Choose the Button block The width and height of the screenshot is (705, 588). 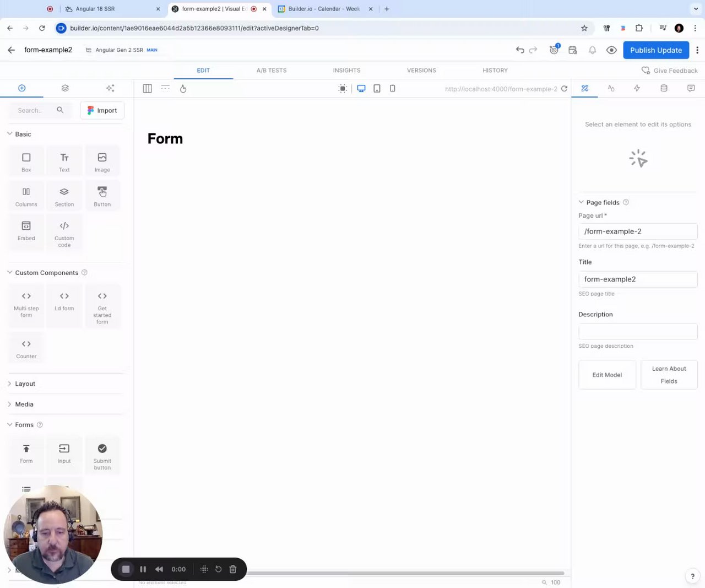pyautogui.click(x=102, y=196)
